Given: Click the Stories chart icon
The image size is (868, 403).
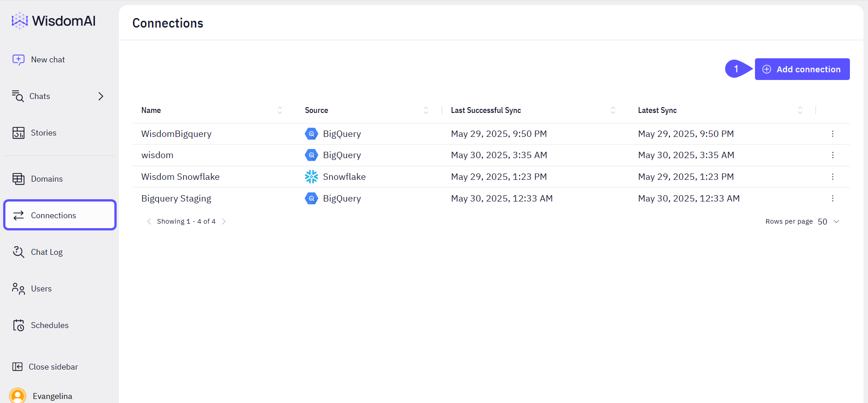Looking at the screenshot, I should pos(19,133).
